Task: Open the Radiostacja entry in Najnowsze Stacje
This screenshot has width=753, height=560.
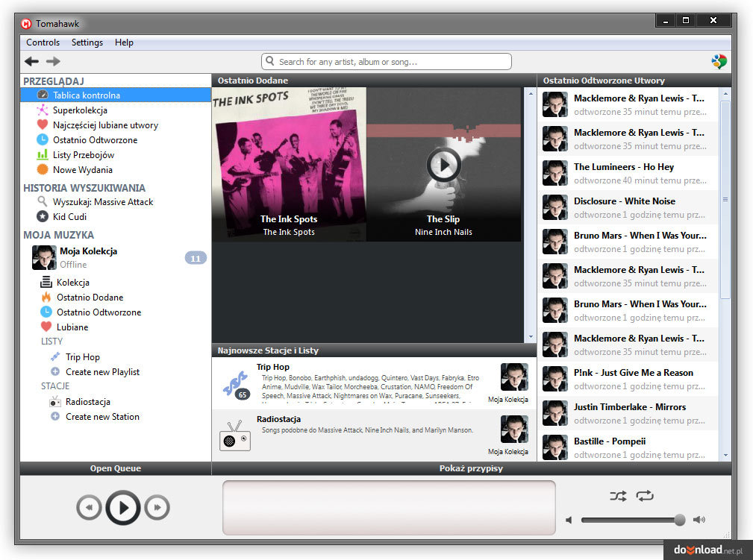Action: pyautogui.click(x=374, y=435)
